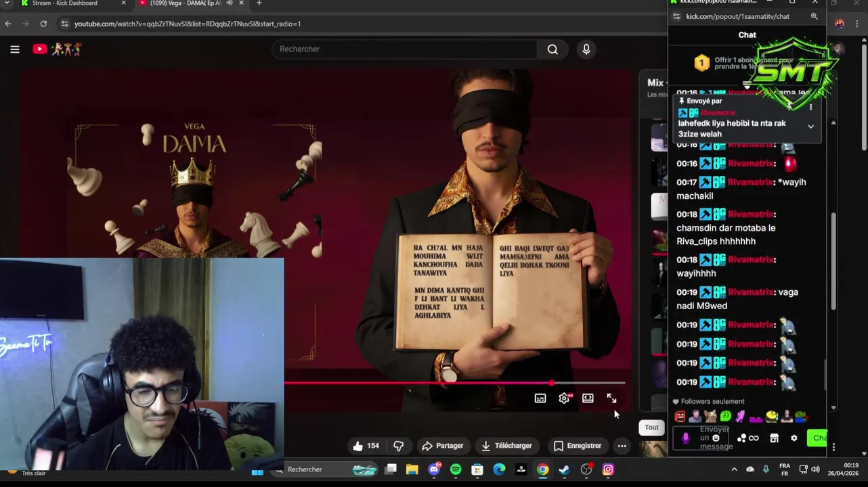
Task: Go back in the Chrome browser
Action: pos(7,24)
